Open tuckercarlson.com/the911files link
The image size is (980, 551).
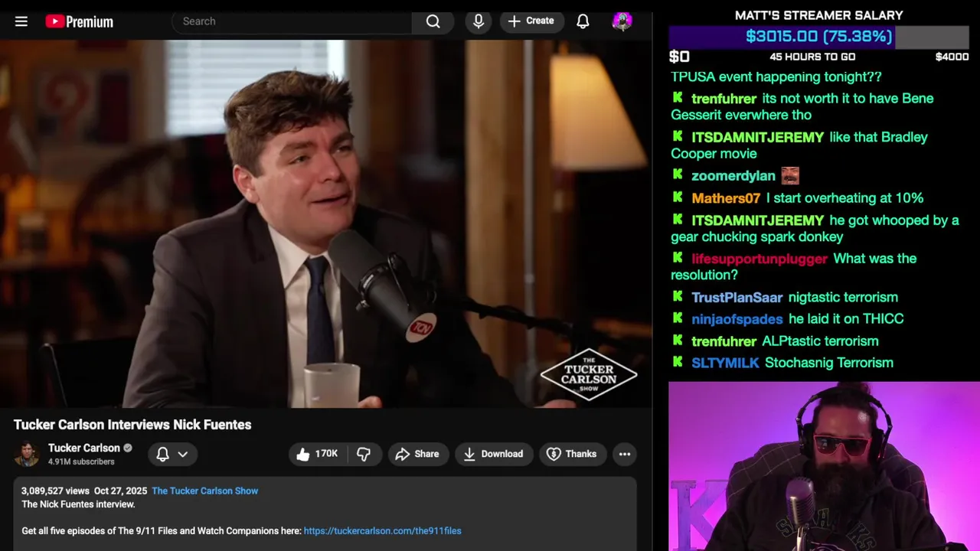click(x=382, y=530)
